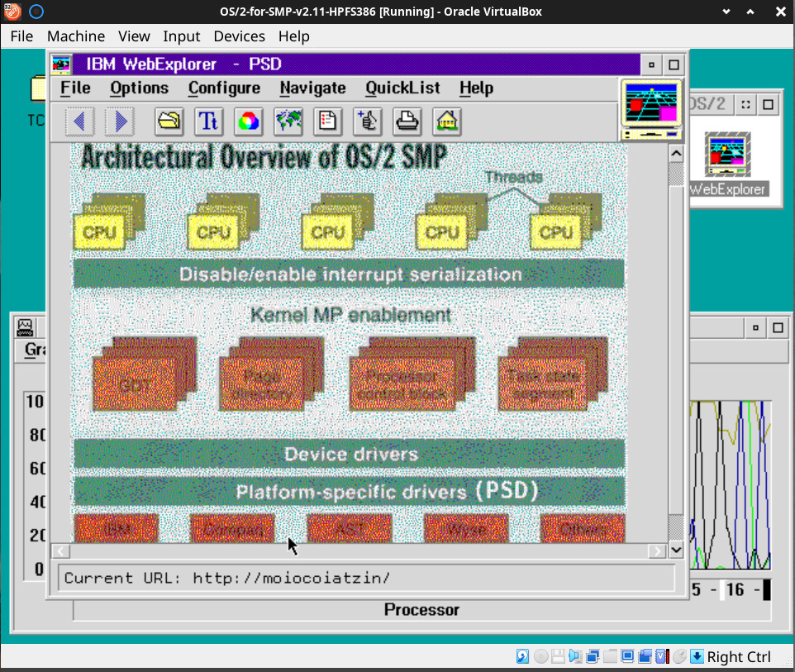Open a document via the folder icon

pyautogui.click(x=169, y=122)
